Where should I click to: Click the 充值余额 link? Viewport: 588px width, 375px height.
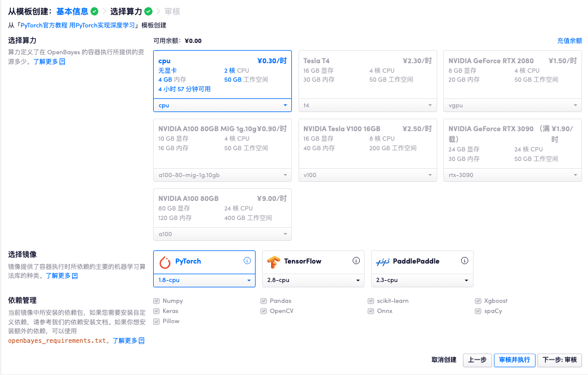pos(569,41)
